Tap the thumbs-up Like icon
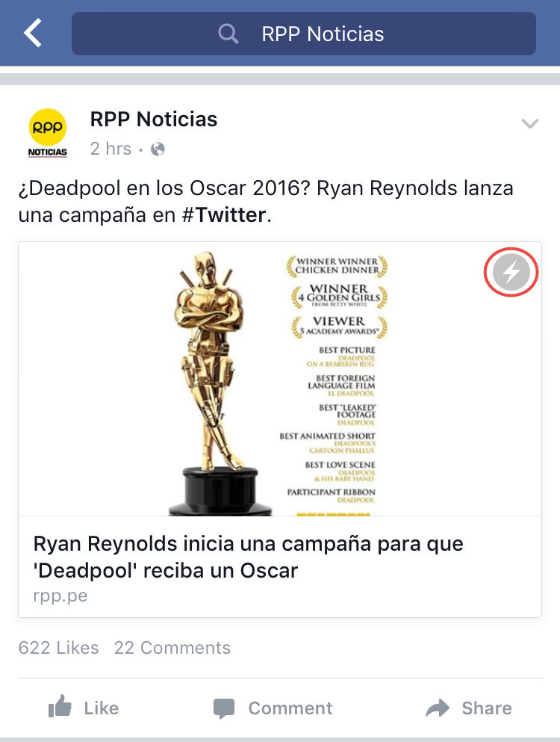 [60, 706]
